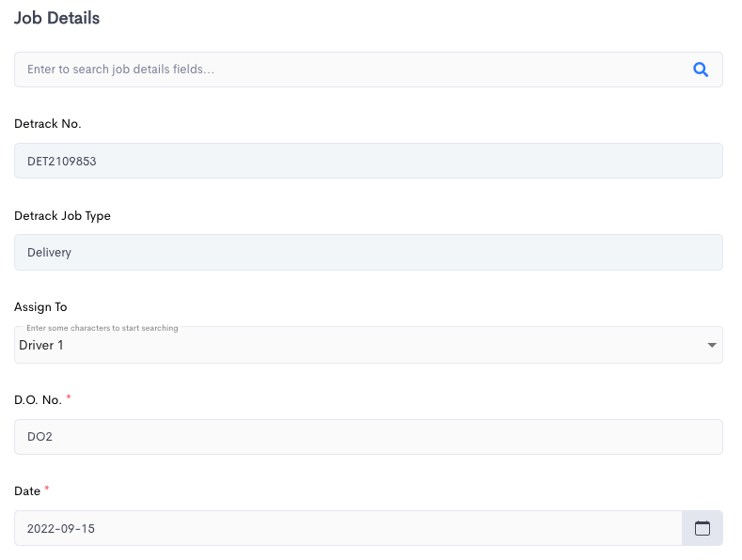This screenshot has width=742, height=560.
Task: Click the magnifying glass search icon
Action: tap(700, 70)
